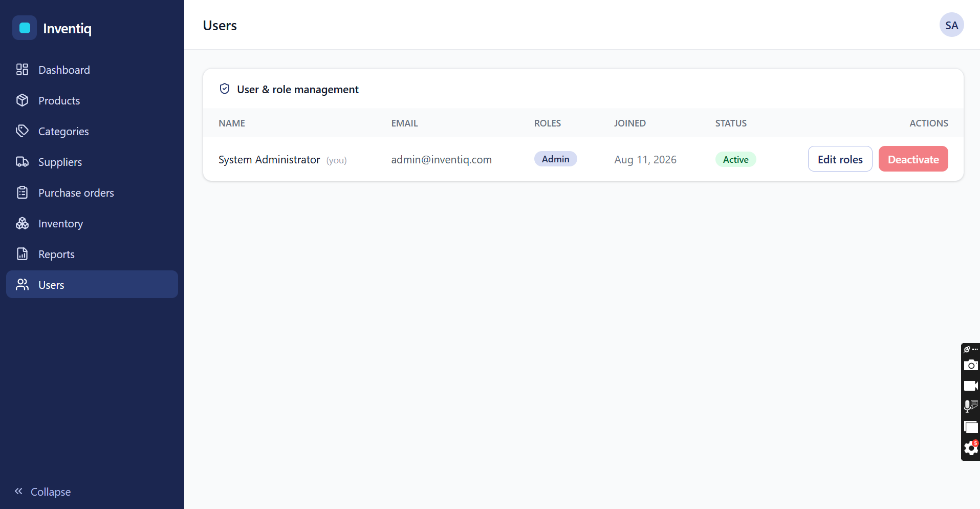This screenshot has height=509, width=980.
Task: Click the Inventiq logo icon
Action: (25, 28)
